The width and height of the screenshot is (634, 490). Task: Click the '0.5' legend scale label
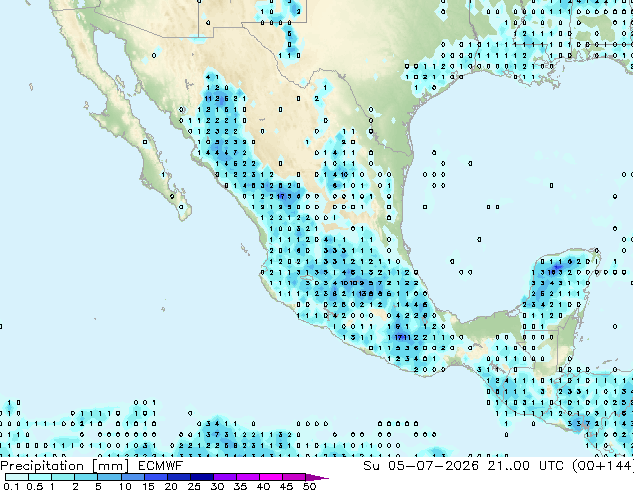(35, 486)
